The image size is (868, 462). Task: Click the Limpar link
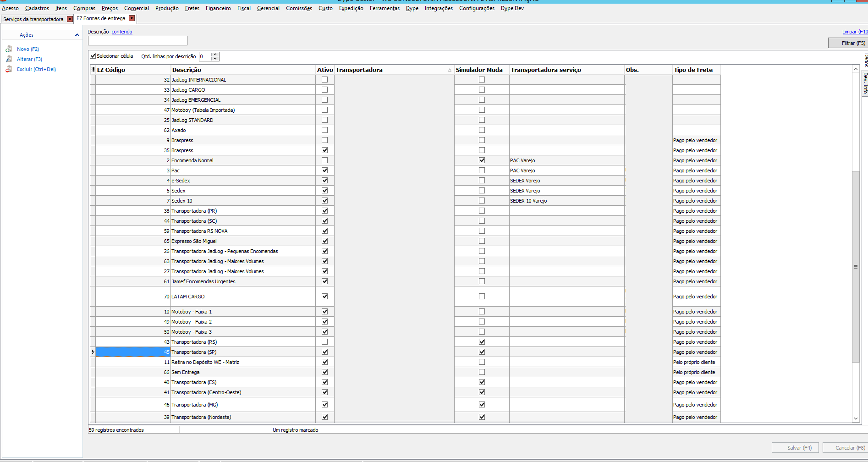point(855,32)
